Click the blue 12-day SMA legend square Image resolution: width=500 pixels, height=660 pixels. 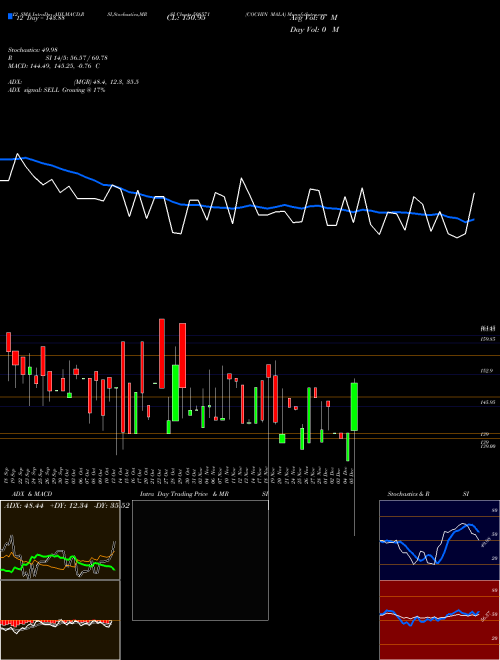10,16
